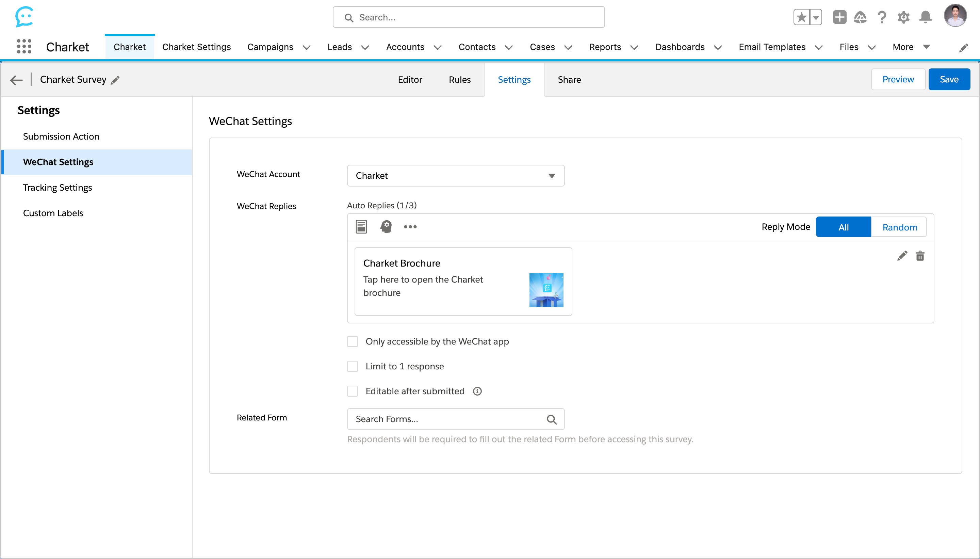Check Limit to 1 response
980x559 pixels.
point(352,366)
